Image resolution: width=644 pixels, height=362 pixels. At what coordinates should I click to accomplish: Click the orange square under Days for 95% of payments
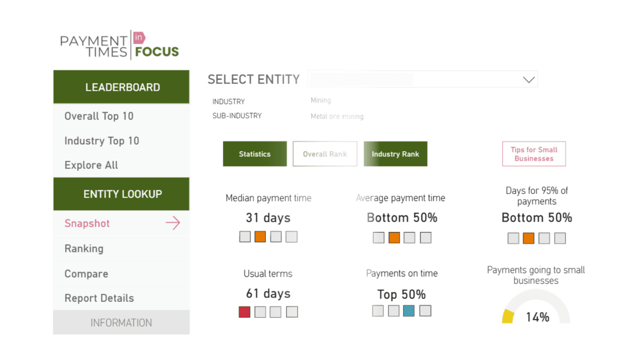pos(528,238)
